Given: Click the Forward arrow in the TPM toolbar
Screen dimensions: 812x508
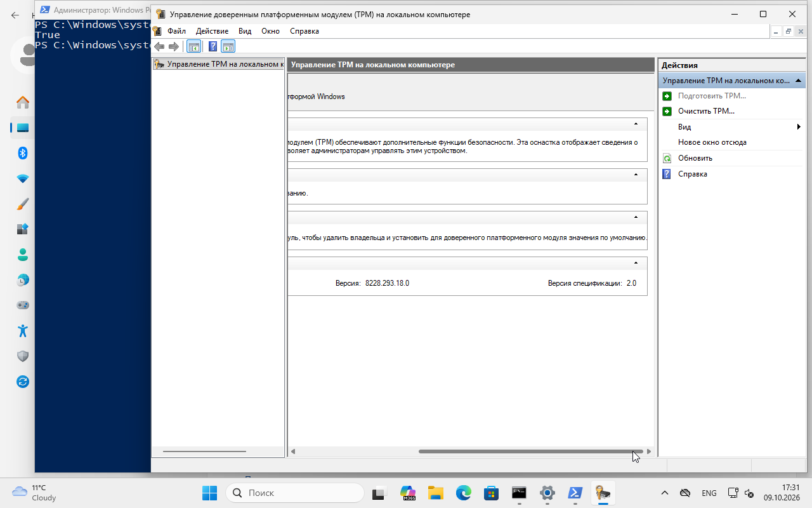Looking at the screenshot, I should coord(173,46).
